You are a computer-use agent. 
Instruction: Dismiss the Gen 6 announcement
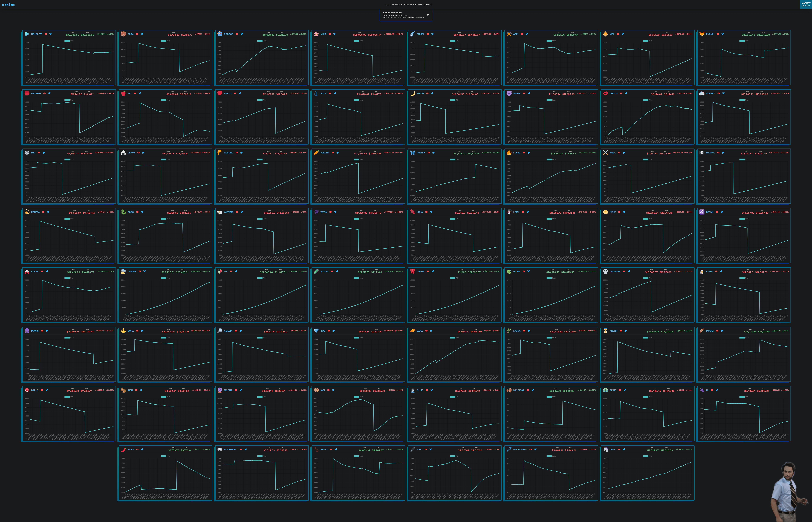click(428, 15)
